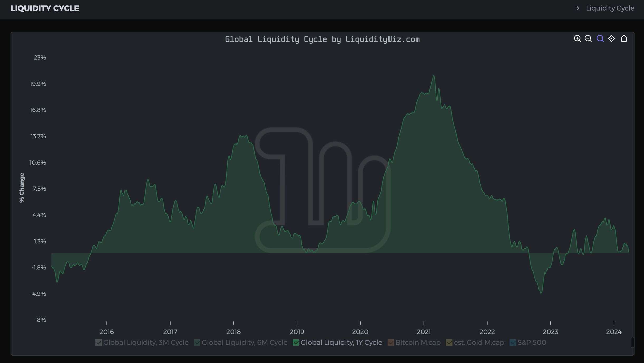Image resolution: width=644 pixels, height=363 pixels.
Task: Click the 2018 x-axis label
Action: click(x=233, y=332)
